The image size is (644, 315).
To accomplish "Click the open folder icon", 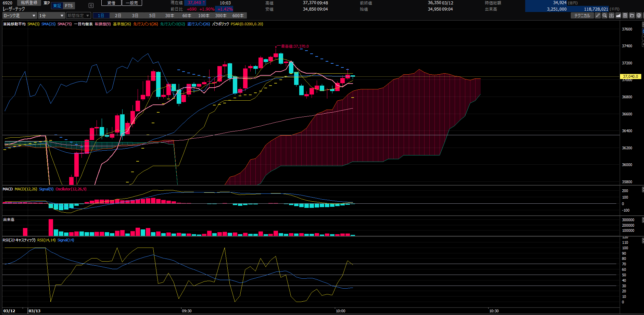I will click(x=632, y=15).
